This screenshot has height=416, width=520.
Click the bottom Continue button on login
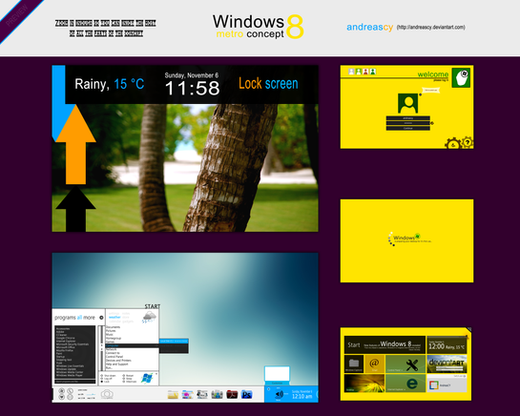click(x=408, y=128)
